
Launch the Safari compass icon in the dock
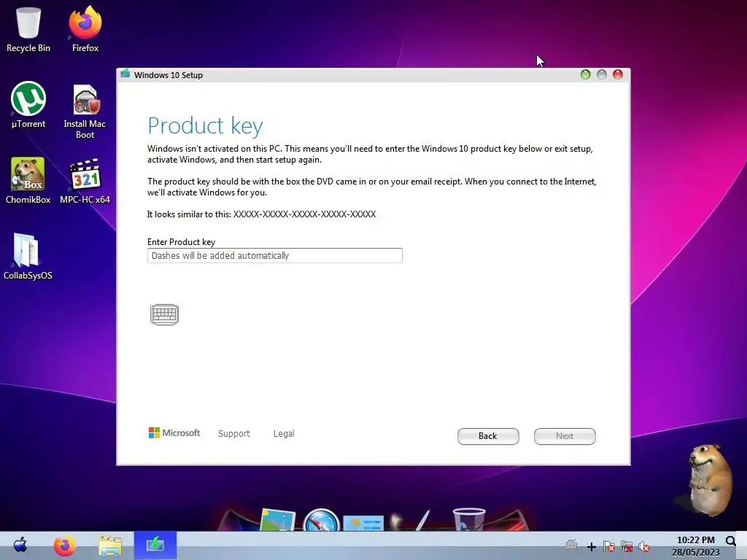(321, 521)
